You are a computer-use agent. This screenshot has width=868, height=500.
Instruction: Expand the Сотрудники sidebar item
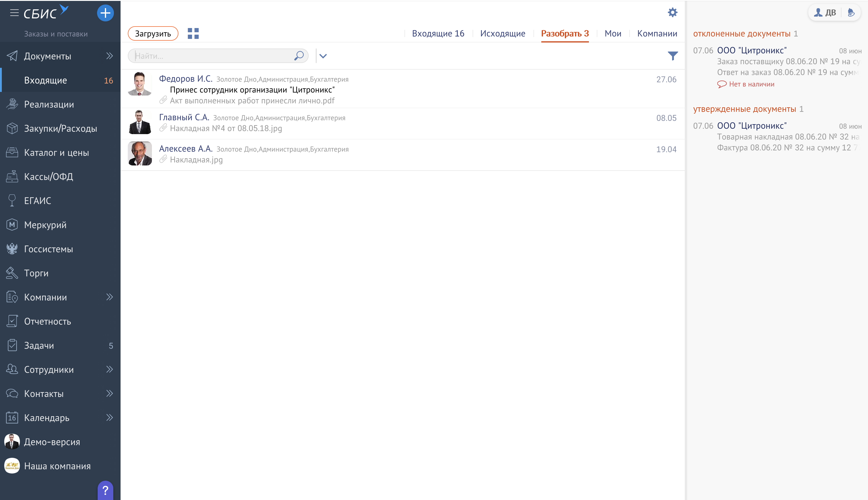pos(109,369)
